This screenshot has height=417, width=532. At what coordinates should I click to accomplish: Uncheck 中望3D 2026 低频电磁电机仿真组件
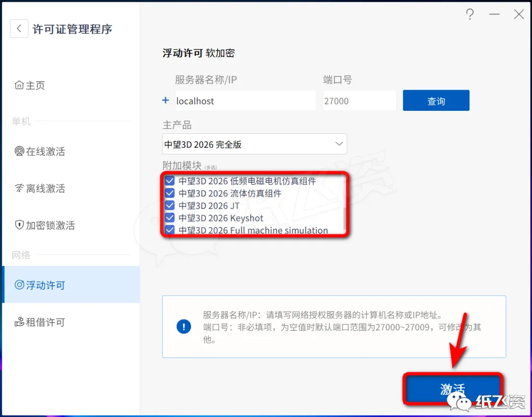click(x=169, y=181)
